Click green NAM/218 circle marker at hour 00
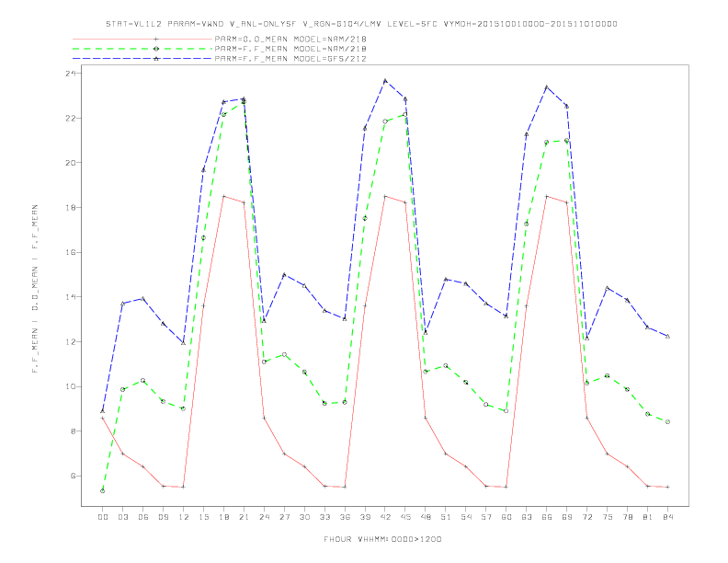This screenshot has width=728, height=563. tap(103, 491)
